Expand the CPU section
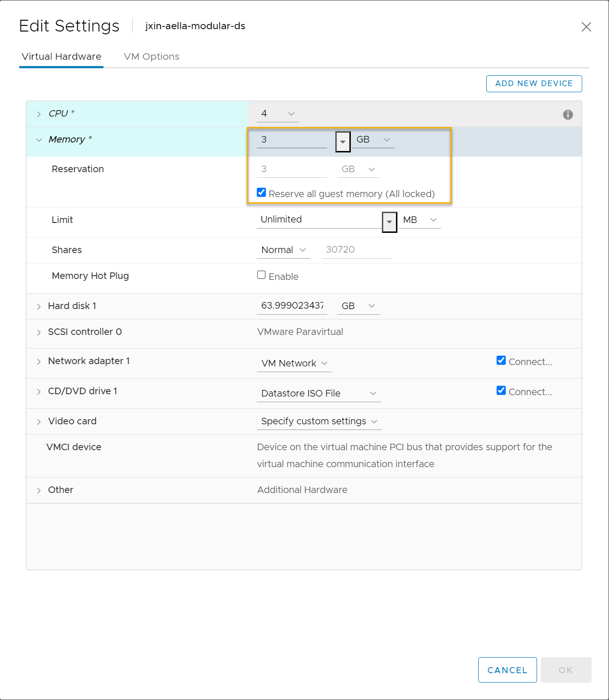 pyautogui.click(x=39, y=114)
